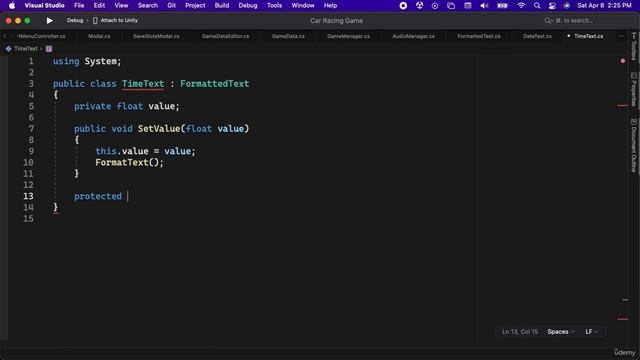
Task: Click line number 5 in the gutter
Action: click(x=31, y=106)
